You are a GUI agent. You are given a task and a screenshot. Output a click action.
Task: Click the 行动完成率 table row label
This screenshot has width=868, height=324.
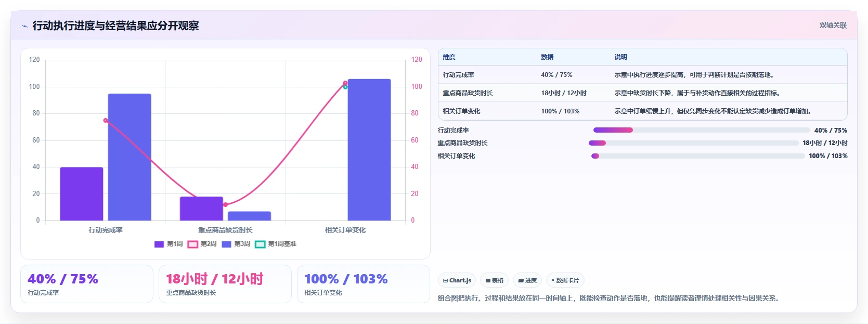coord(458,75)
